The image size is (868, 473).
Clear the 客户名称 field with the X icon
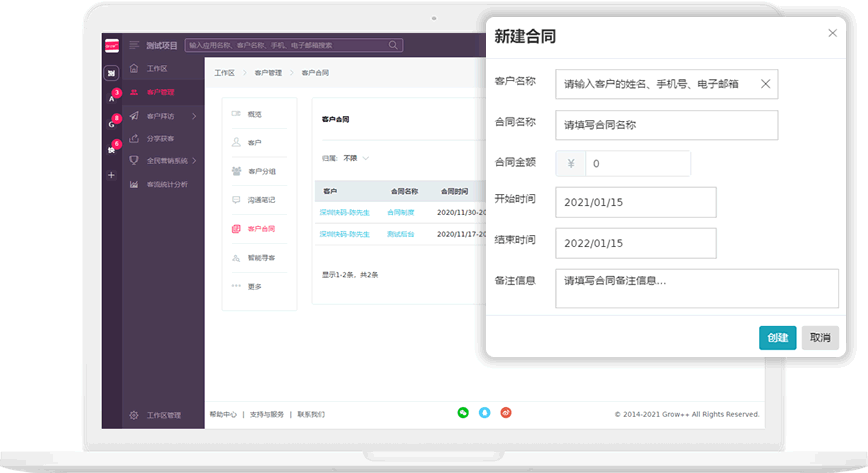click(766, 84)
